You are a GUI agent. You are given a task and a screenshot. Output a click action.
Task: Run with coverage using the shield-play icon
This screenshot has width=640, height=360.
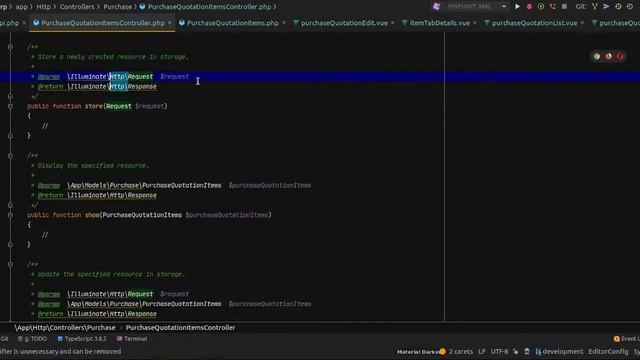pos(541,7)
